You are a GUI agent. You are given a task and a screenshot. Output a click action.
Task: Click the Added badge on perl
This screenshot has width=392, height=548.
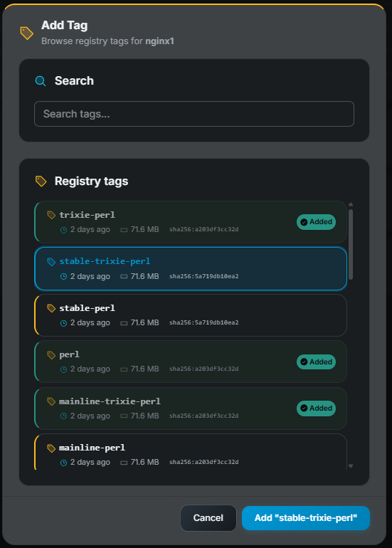click(316, 362)
